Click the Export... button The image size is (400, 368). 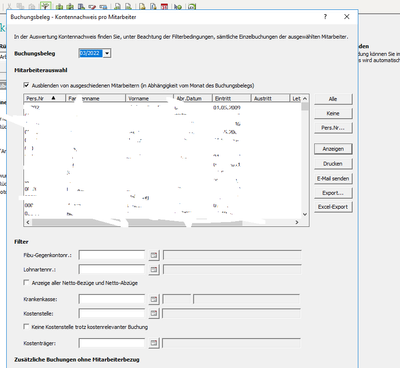point(333,193)
